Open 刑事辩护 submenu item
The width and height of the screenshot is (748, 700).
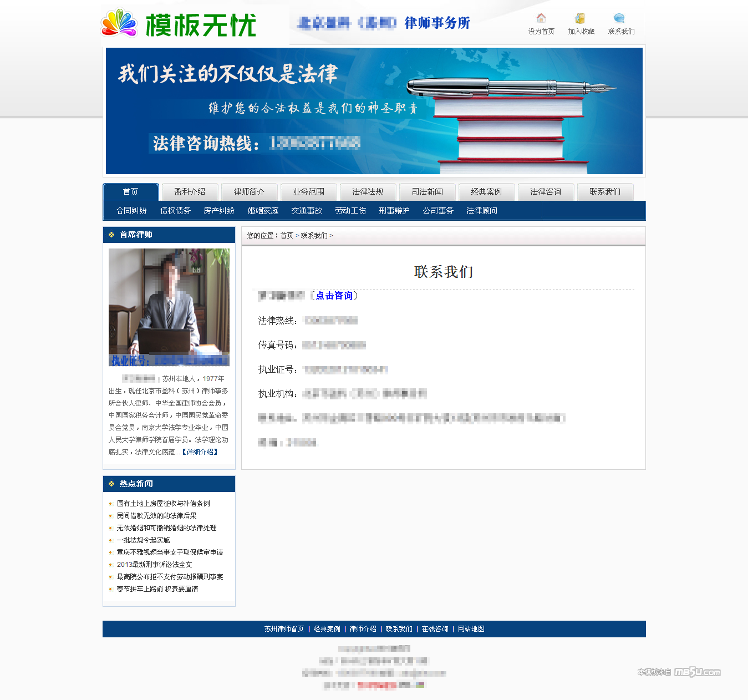[x=394, y=211]
